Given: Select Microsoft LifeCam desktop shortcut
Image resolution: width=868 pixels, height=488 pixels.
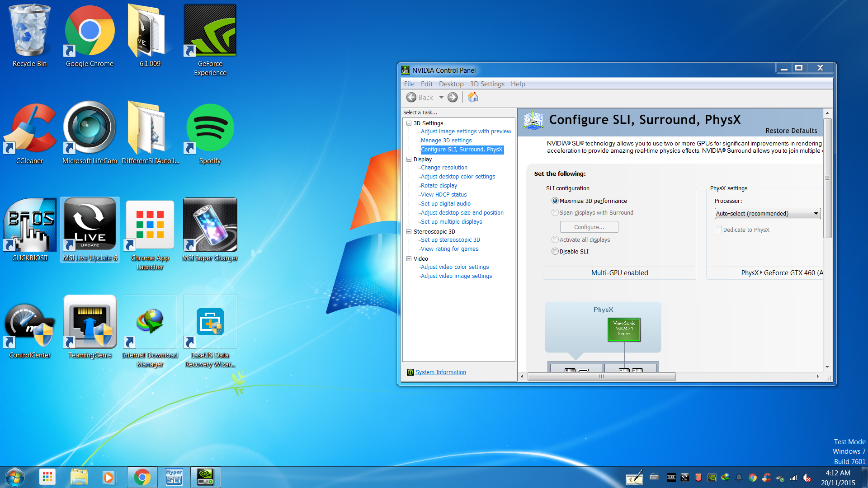Looking at the screenshot, I should click(x=90, y=133).
